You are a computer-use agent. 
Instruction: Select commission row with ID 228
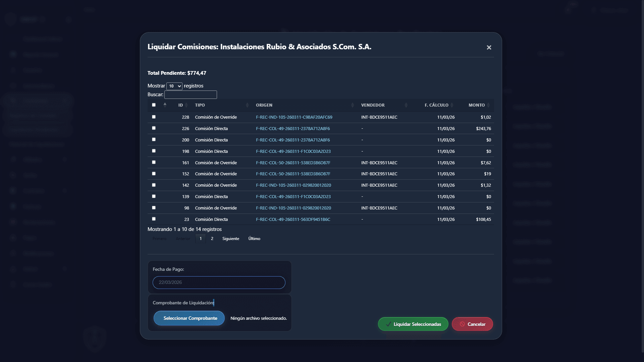(154, 117)
